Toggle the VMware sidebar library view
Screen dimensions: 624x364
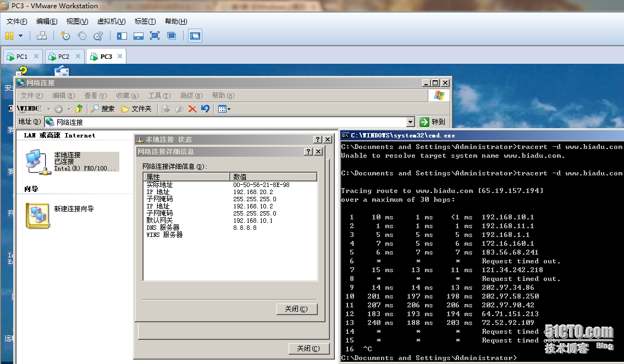click(122, 36)
